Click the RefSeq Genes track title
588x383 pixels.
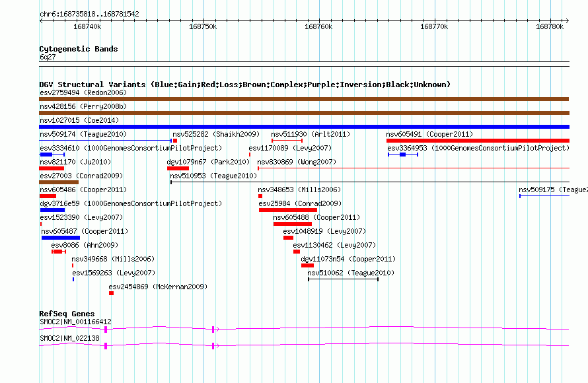[x=67, y=314]
